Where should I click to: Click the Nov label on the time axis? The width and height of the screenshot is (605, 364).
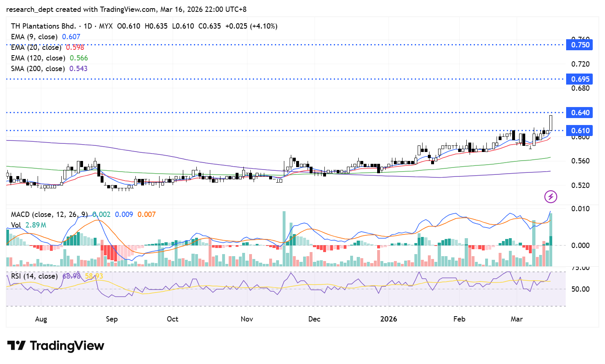[247, 319]
